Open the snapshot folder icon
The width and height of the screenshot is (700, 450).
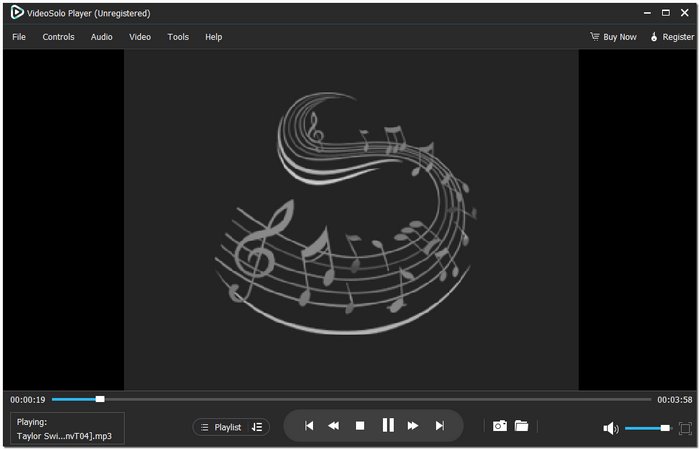click(x=521, y=426)
